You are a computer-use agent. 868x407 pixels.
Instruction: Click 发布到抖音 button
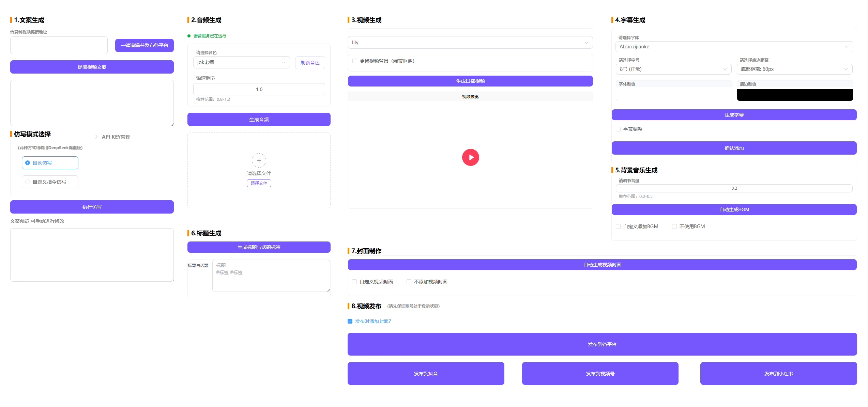[x=426, y=374]
